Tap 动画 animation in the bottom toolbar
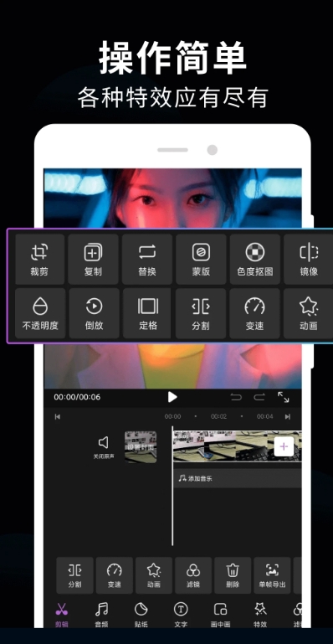The height and width of the screenshot is (644, 333). click(154, 575)
